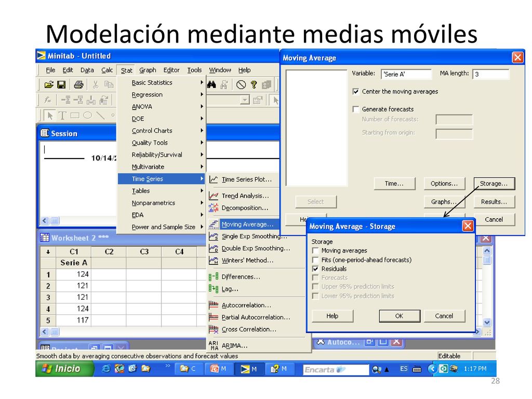Select the Rectangle drawing tool
Viewport: 532px width, 399px height.
click(75, 116)
